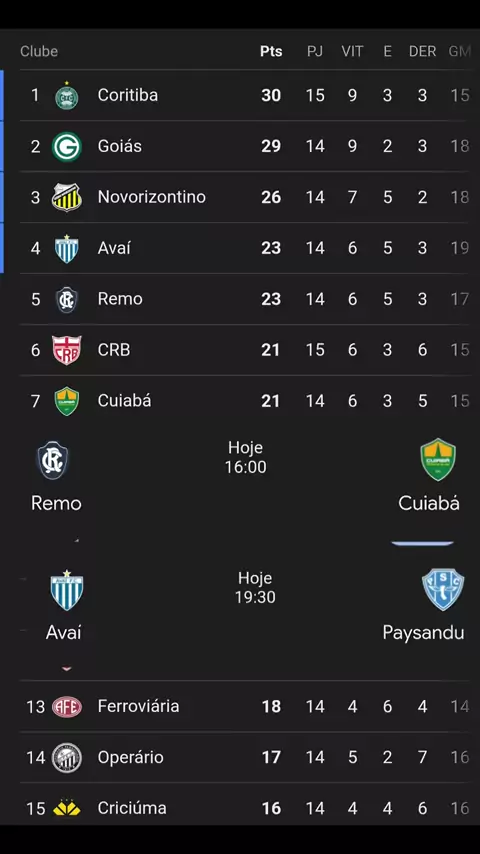
Task: Tap the DER column header
Action: tap(422, 51)
